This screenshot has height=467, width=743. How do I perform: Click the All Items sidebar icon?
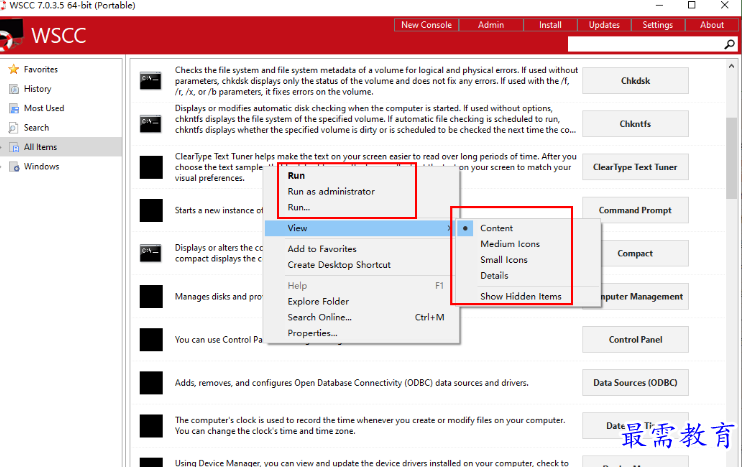[14, 147]
